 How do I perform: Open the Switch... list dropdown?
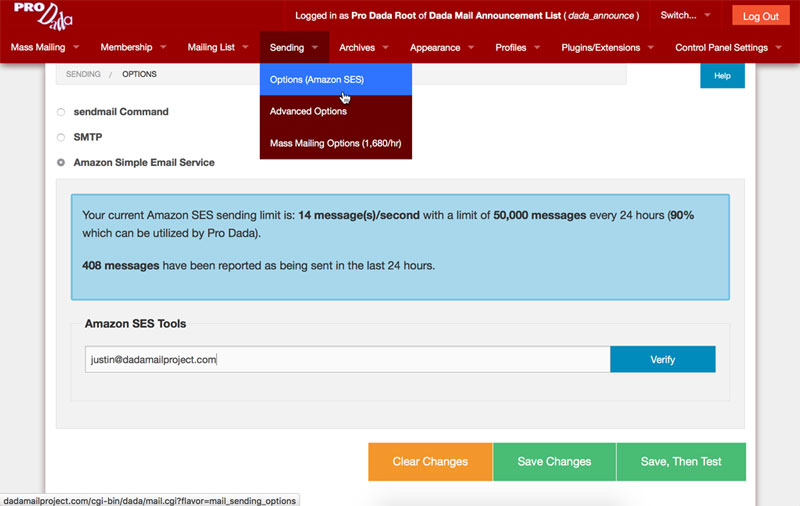(685, 15)
